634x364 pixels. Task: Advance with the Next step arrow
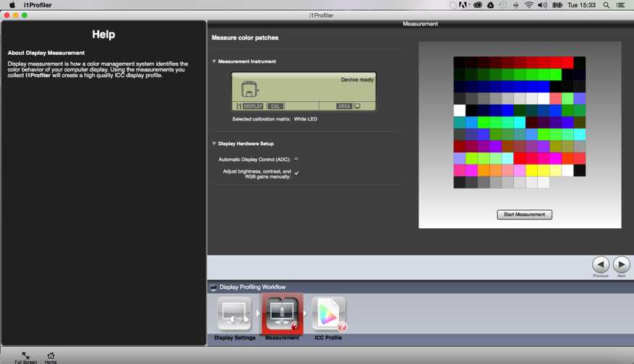pos(622,264)
